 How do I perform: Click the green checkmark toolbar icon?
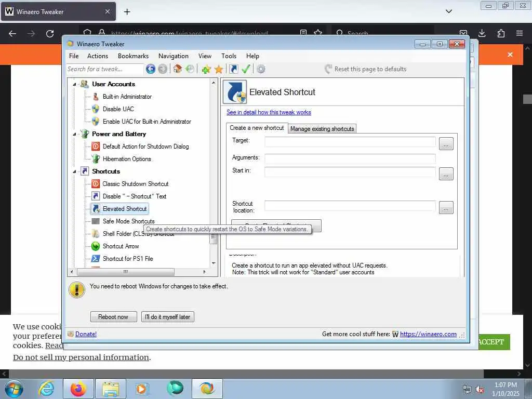tap(246, 69)
